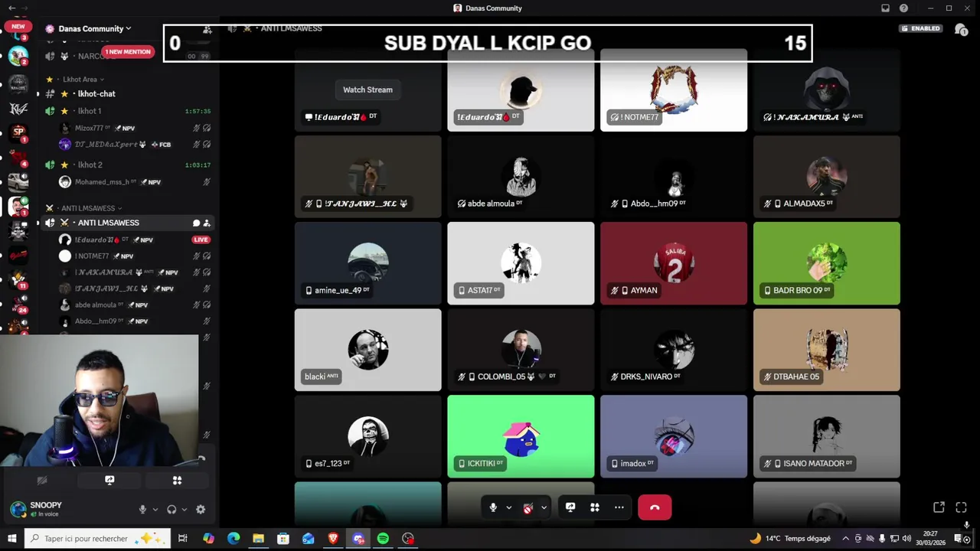Open camera options chevron in call bar

tap(544, 507)
